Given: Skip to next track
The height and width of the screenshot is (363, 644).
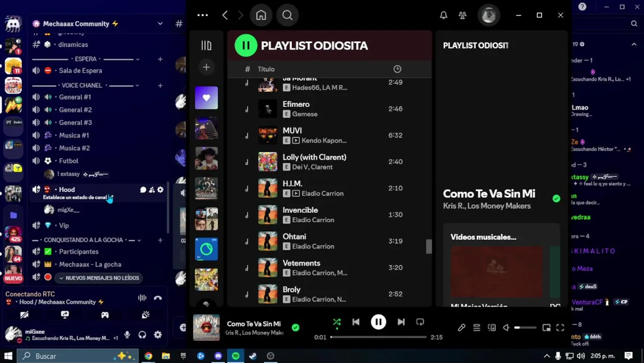Looking at the screenshot, I should pyautogui.click(x=401, y=322).
